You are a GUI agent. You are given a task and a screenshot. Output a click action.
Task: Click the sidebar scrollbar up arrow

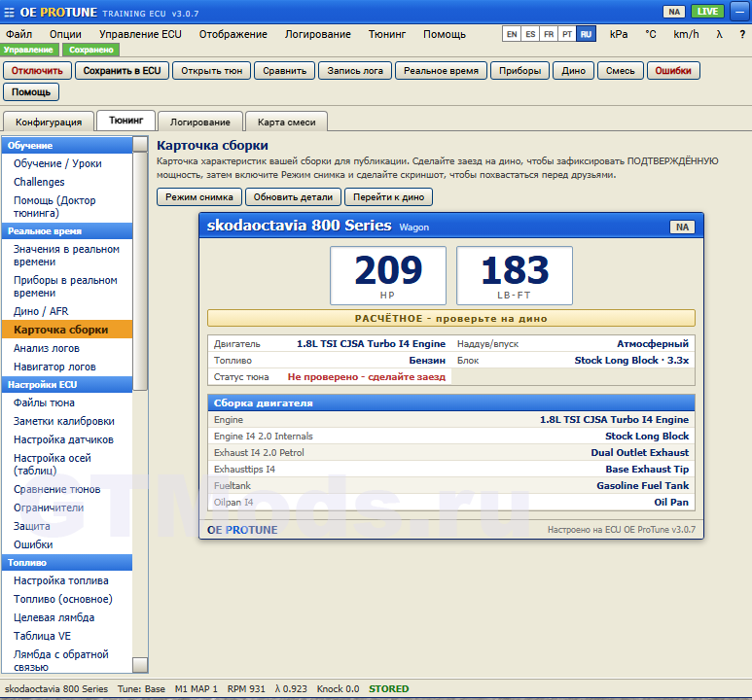(x=140, y=144)
